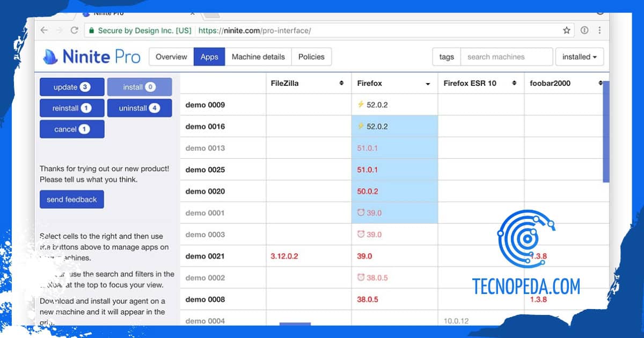Click machine name demo 0003
This screenshot has height=338, width=644.
coord(205,234)
